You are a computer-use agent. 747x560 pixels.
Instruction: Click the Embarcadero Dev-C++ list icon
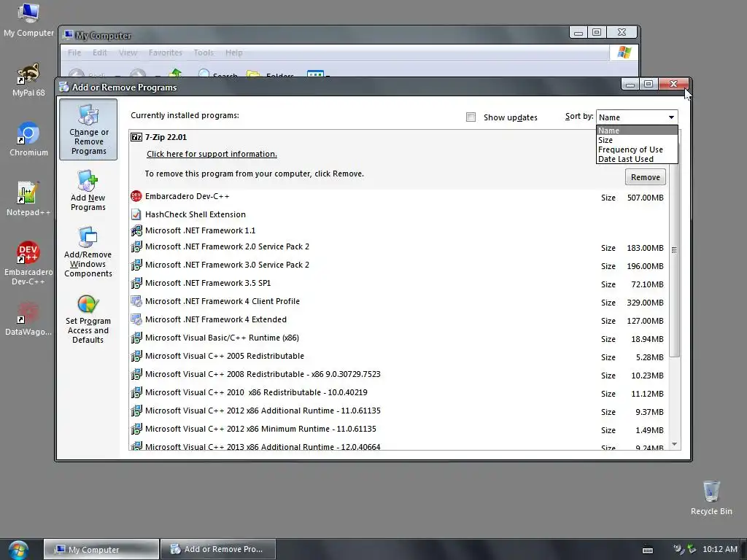click(x=136, y=196)
